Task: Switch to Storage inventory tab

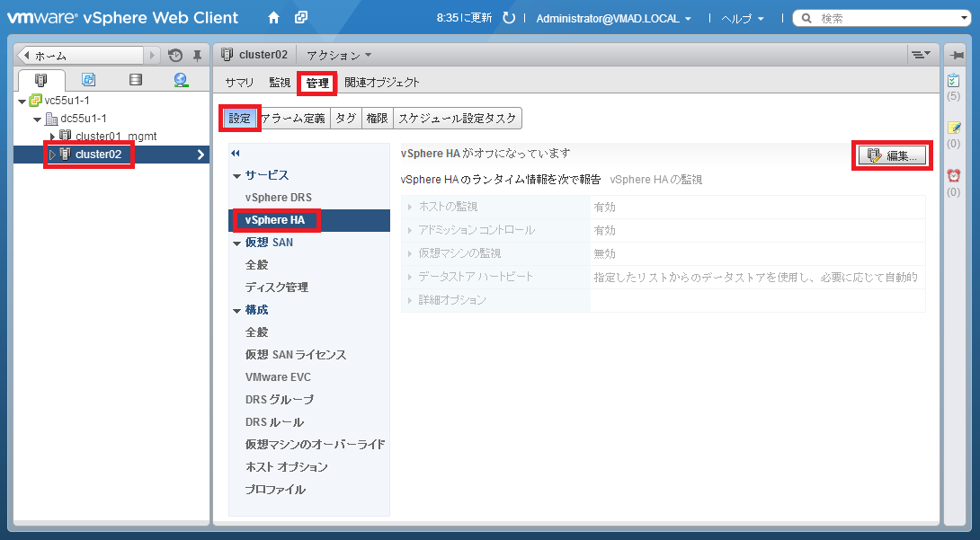Action: [x=135, y=80]
